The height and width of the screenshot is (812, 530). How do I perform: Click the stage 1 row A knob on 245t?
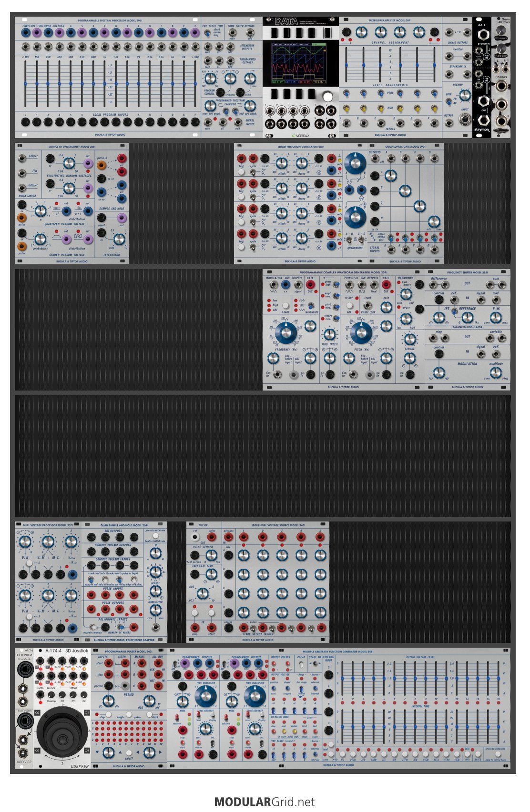[244, 555]
